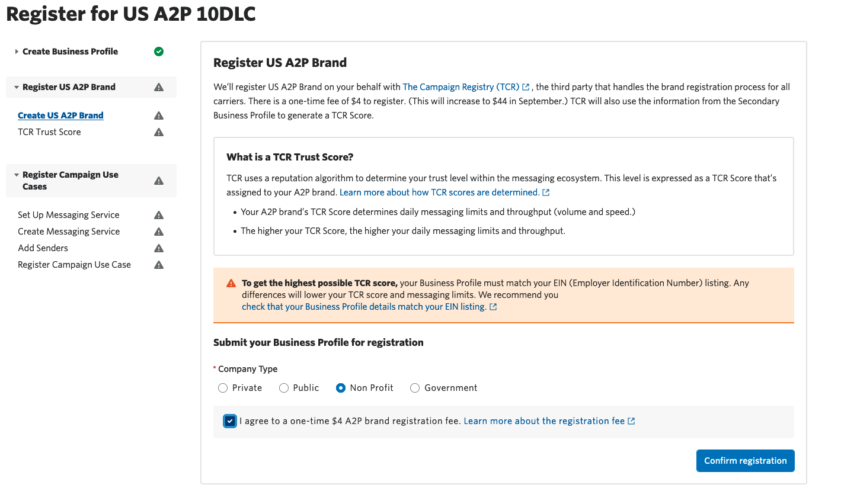Click green checkmark beside Create Business Profile

[x=159, y=52]
